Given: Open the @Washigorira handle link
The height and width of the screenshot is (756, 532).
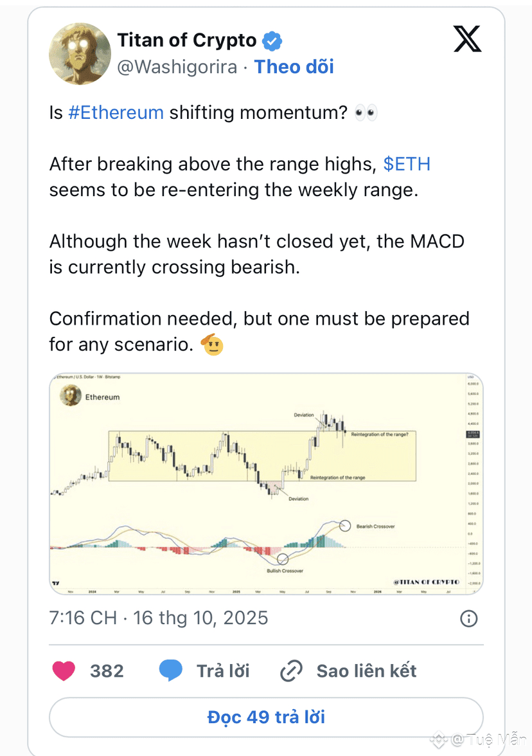Looking at the screenshot, I should (x=177, y=67).
